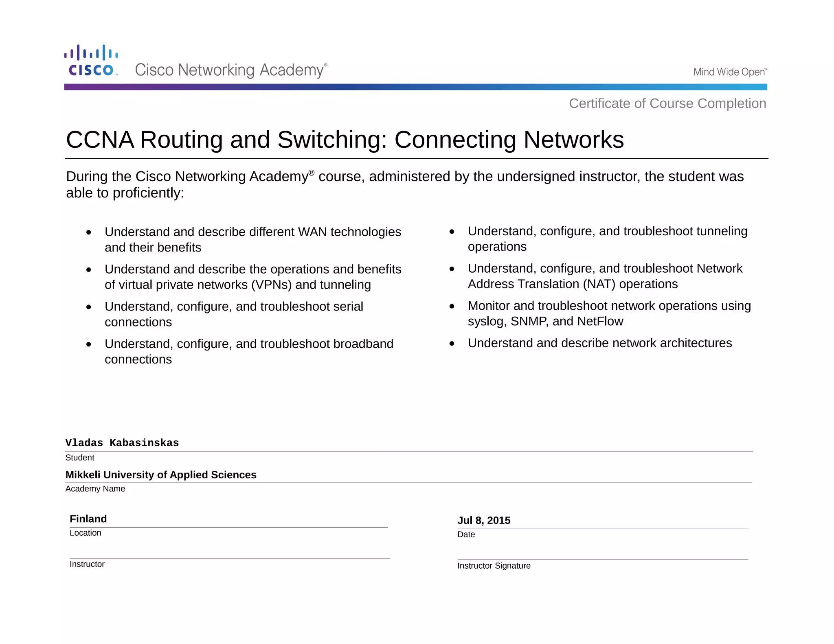This screenshot has height=644, width=834.
Task: Click the Mind Wide Open tagline
Action: point(730,72)
